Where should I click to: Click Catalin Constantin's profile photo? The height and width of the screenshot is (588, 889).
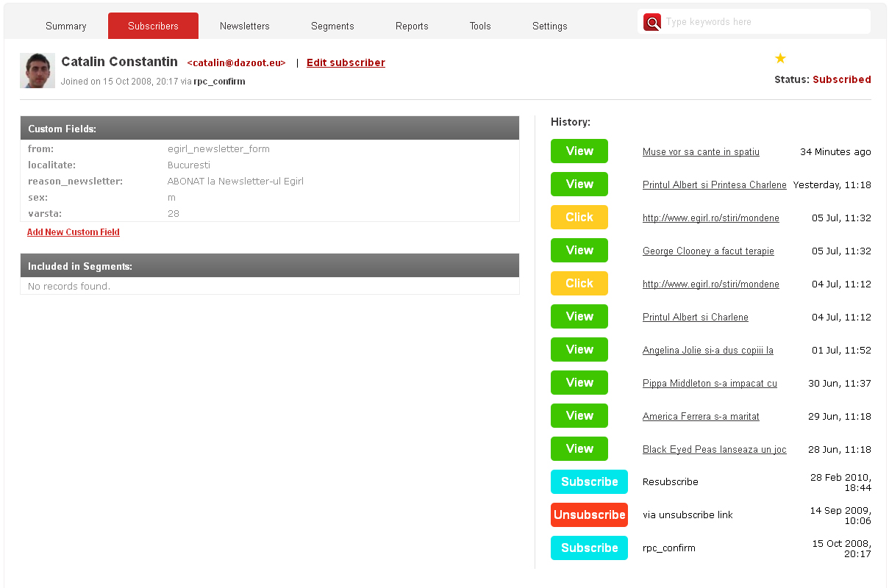38,71
